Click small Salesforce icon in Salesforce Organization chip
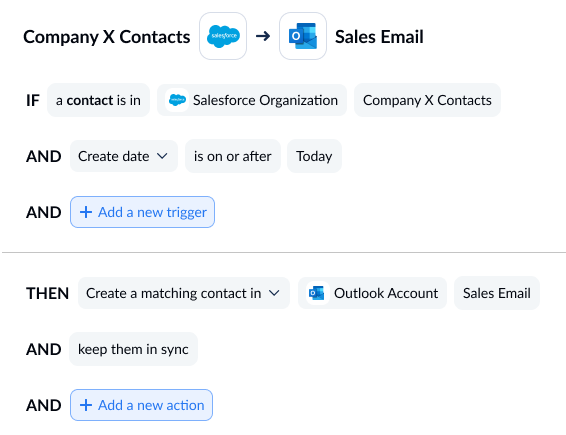The image size is (566, 435). [177, 100]
